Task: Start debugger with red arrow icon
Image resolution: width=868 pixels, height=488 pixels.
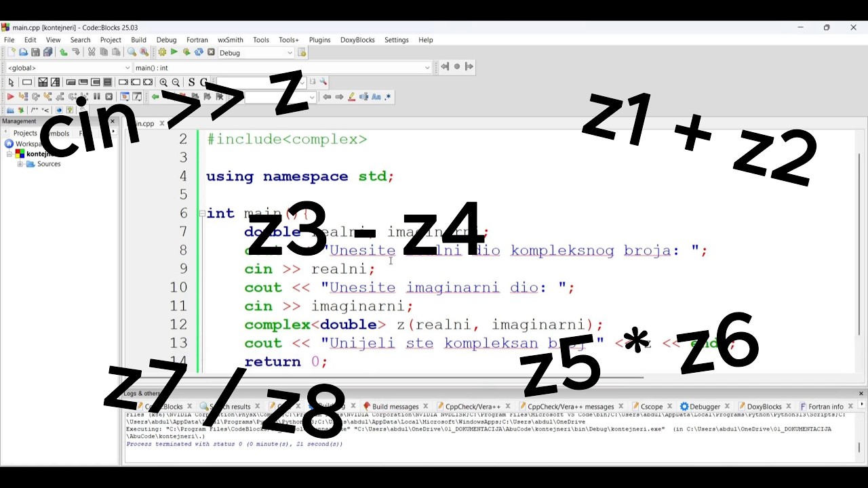Action: 10,96
